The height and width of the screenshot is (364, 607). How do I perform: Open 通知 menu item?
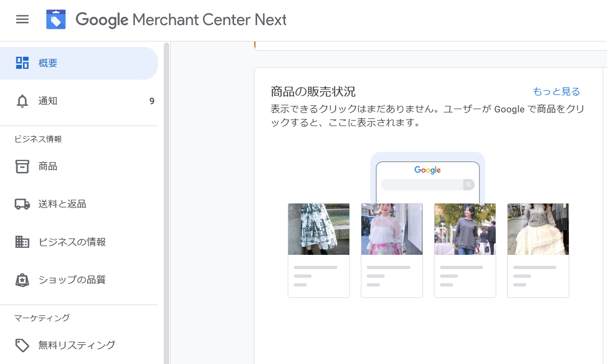pos(48,101)
